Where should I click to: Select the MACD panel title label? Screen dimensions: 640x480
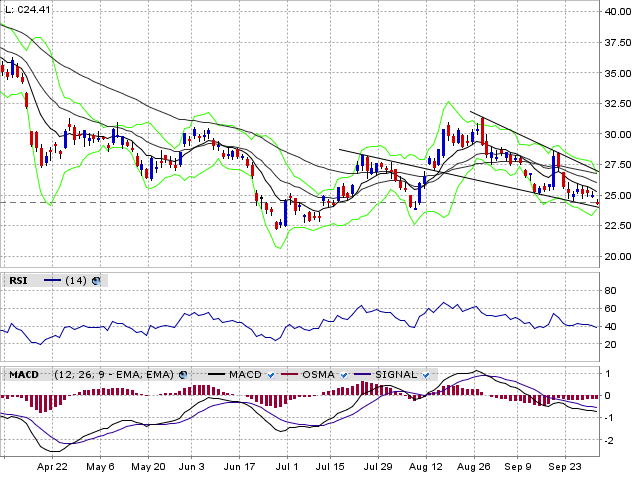23,374
